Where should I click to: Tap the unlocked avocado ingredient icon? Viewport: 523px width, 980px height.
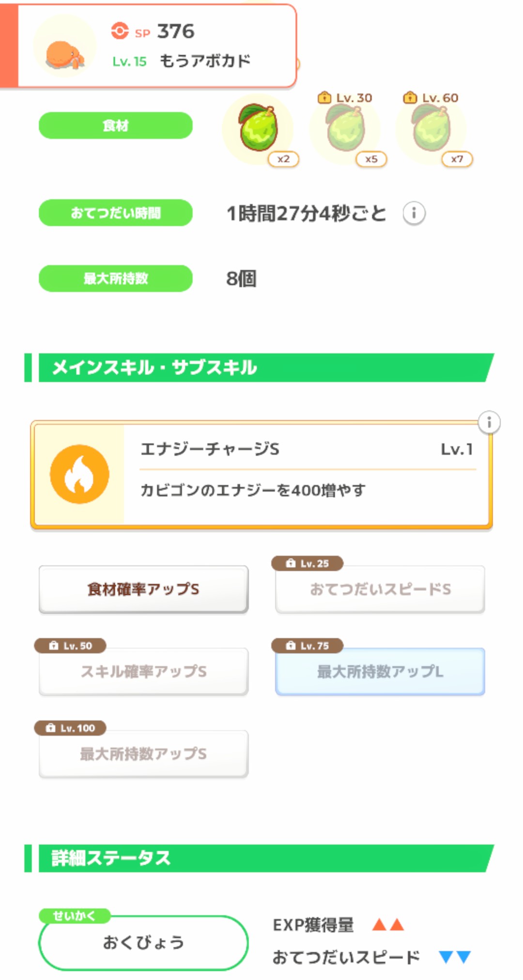[259, 129]
